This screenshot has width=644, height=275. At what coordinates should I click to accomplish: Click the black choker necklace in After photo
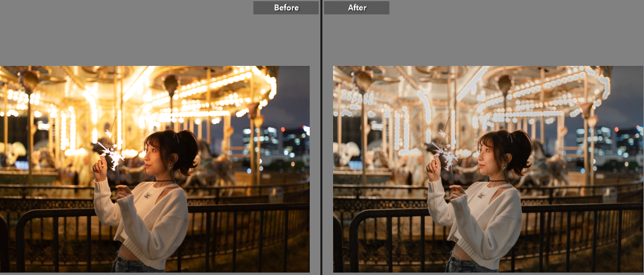[x=497, y=180]
